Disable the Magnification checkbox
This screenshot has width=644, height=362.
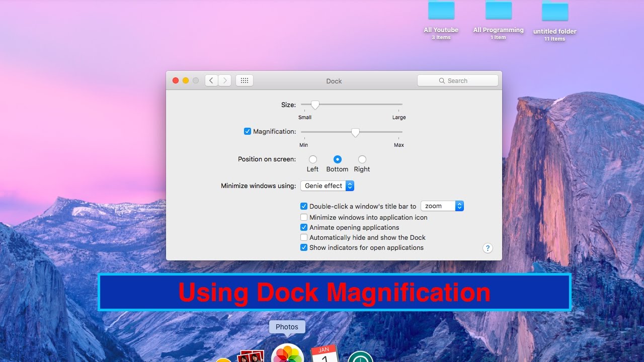(x=248, y=131)
